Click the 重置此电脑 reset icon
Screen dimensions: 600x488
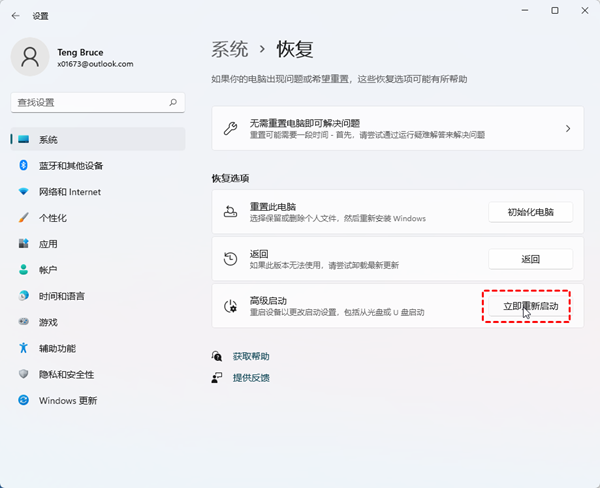(x=230, y=211)
